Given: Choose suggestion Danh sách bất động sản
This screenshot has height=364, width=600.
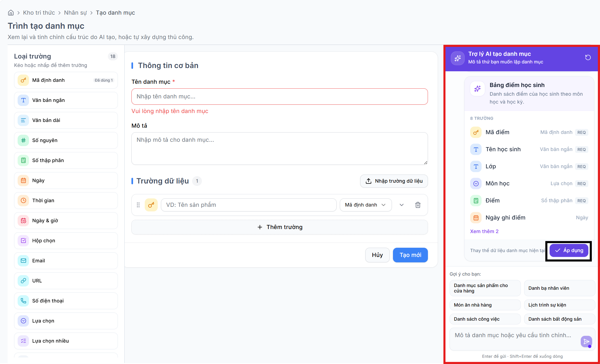Looking at the screenshot, I should [560, 319].
